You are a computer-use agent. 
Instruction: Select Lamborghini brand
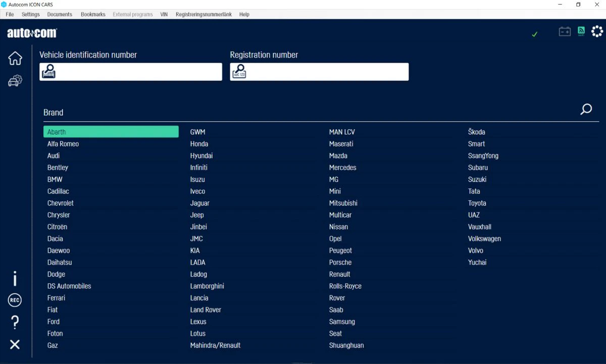point(207,286)
